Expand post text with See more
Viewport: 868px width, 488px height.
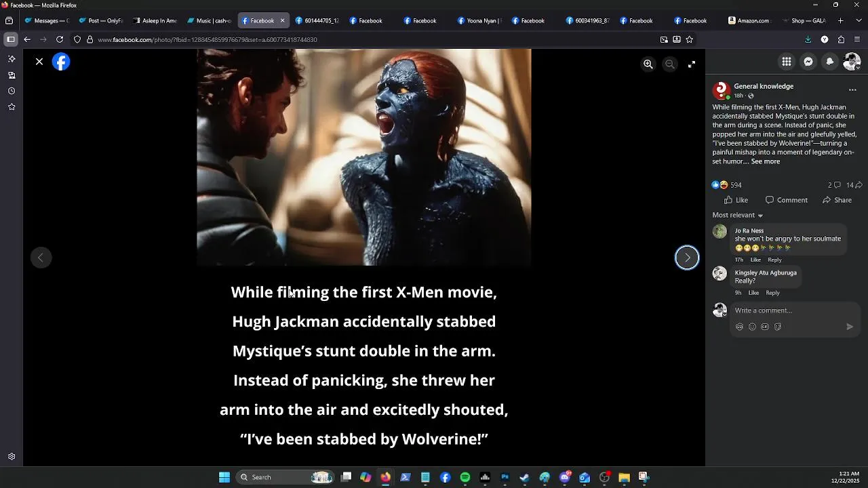765,161
